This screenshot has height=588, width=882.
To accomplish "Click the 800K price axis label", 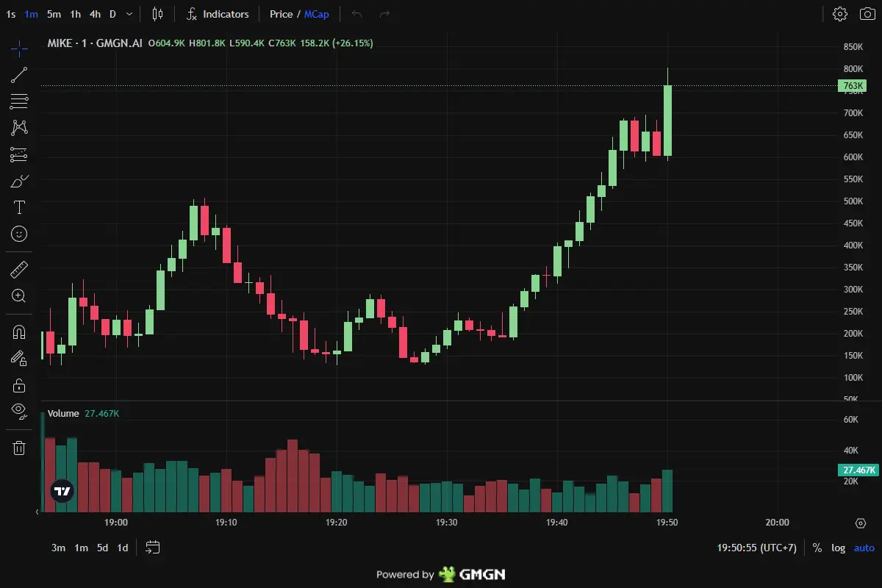I will (x=853, y=69).
